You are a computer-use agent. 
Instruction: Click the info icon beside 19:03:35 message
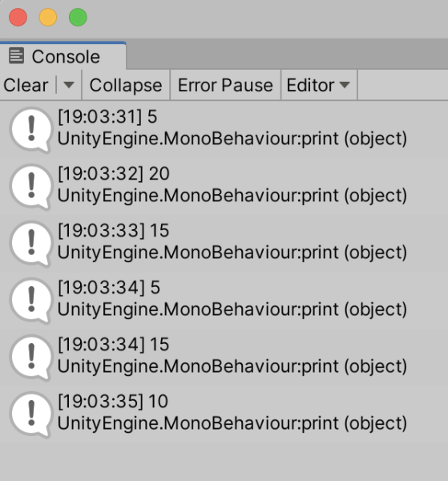(30, 414)
